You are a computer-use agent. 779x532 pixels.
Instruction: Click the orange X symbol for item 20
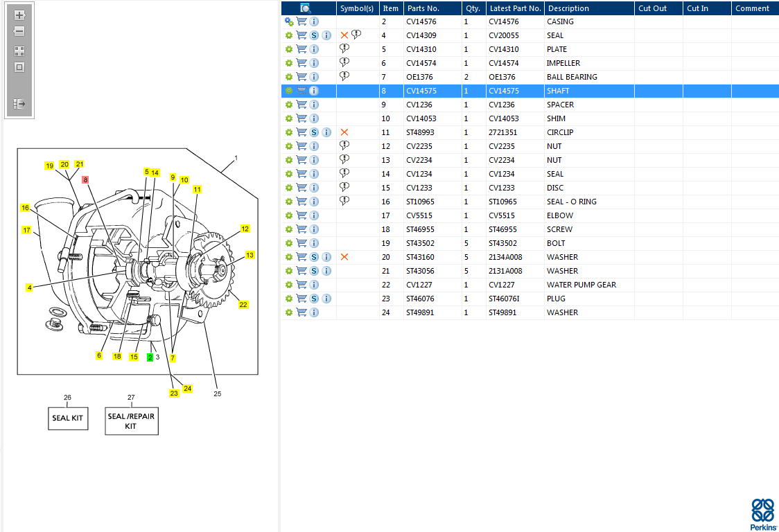(344, 257)
